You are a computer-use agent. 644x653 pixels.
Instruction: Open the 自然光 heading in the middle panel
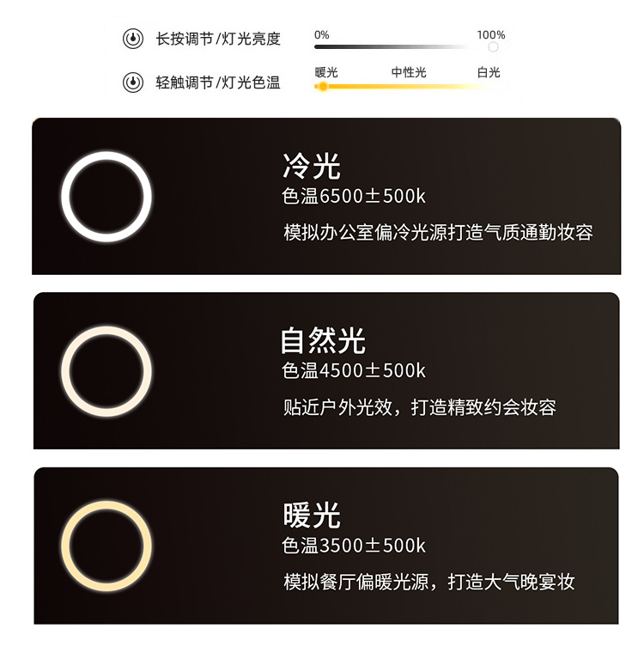[x=323, y=341]
